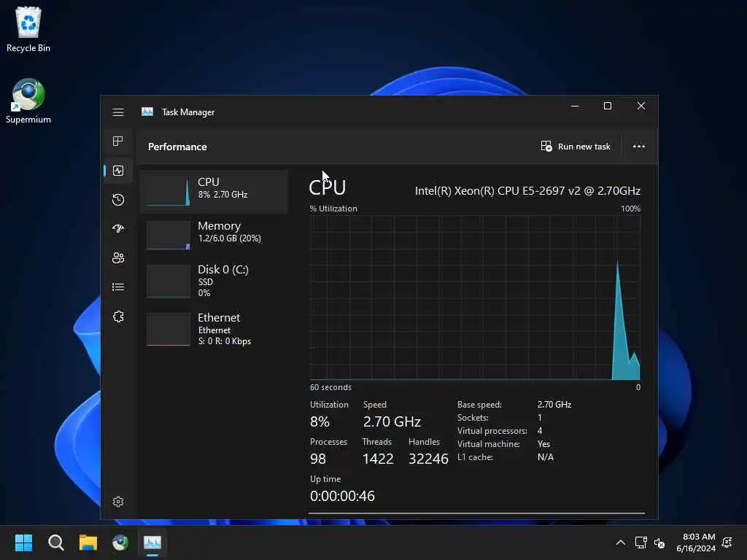The width and height of the screenshot is (747, 560).
Task: Click the Task Manager taskbar icon
Action: coord(152,542)
